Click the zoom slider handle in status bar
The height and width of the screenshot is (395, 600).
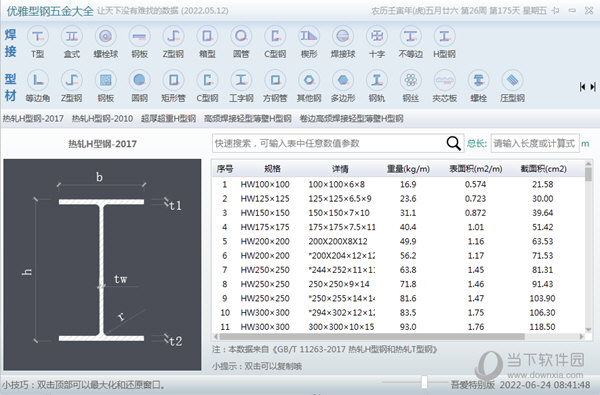pos(424,382)
